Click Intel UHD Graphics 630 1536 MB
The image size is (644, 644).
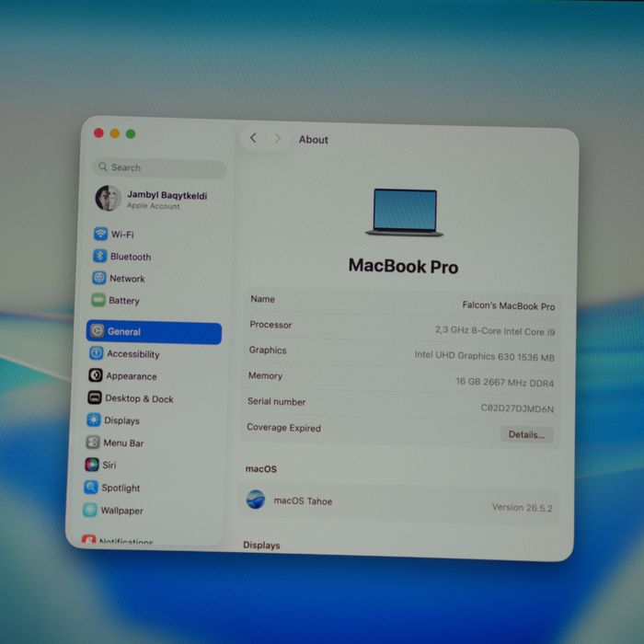point(484,357)
